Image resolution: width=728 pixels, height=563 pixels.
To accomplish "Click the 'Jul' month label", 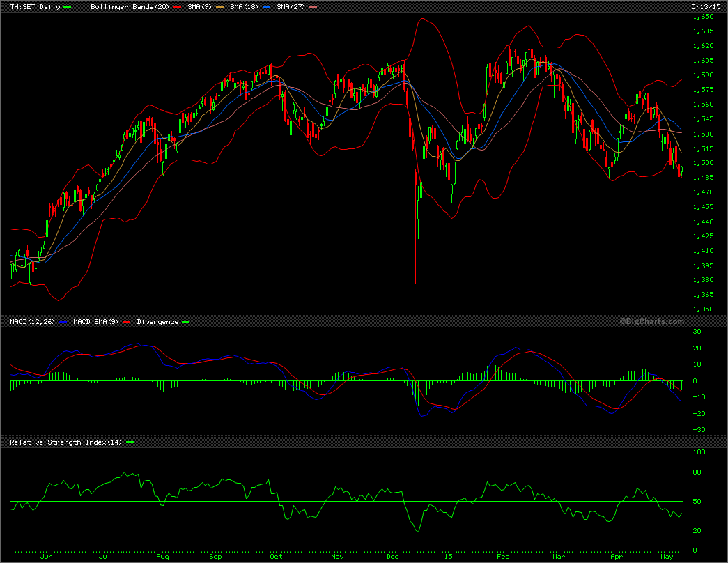I will coord(104,557).
